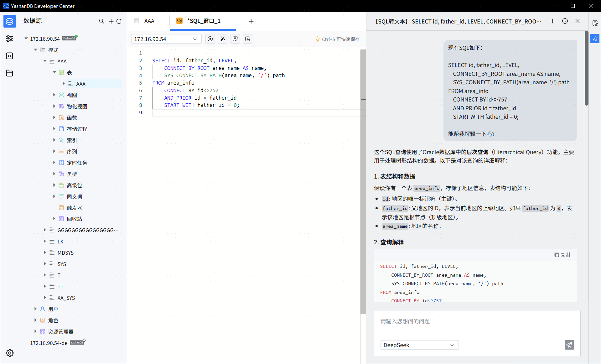The image size is (601, 364).
Task: Run the SQL with the execute button
Action: [x=210, y=39]
